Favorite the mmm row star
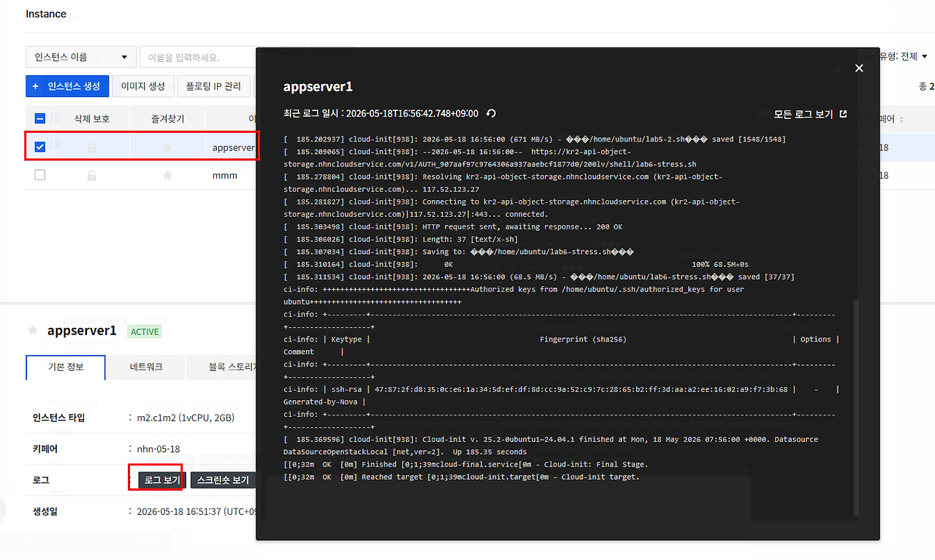The image size is (935, 560). pyautogui.click(x=167, y=175)
